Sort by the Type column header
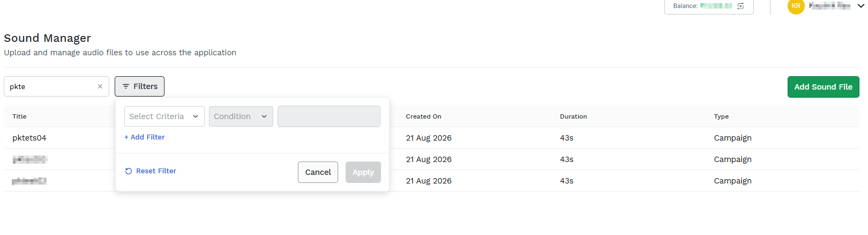Image resolution: width=868 pixels, height=235 pixels. tap(721, 116)
